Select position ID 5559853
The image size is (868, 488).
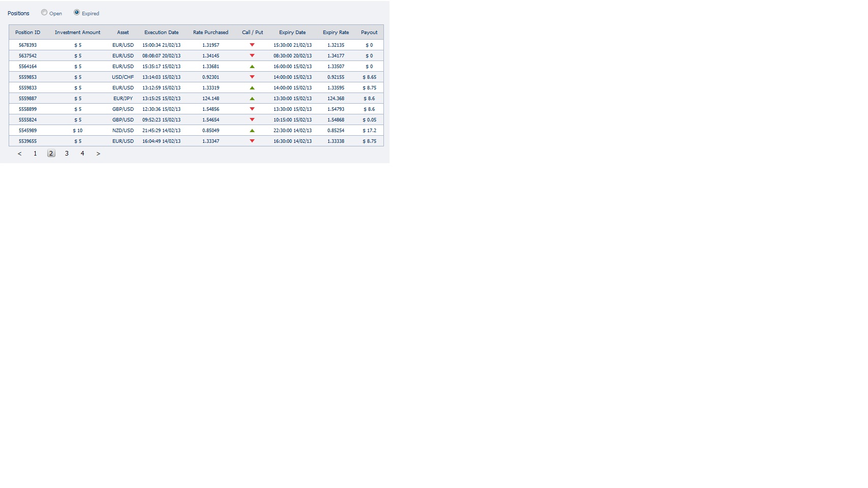click(x=27, y=77)
